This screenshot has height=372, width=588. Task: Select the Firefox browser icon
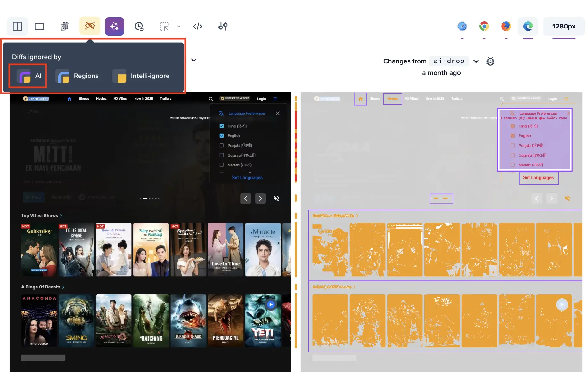click(x=506, y=26)
